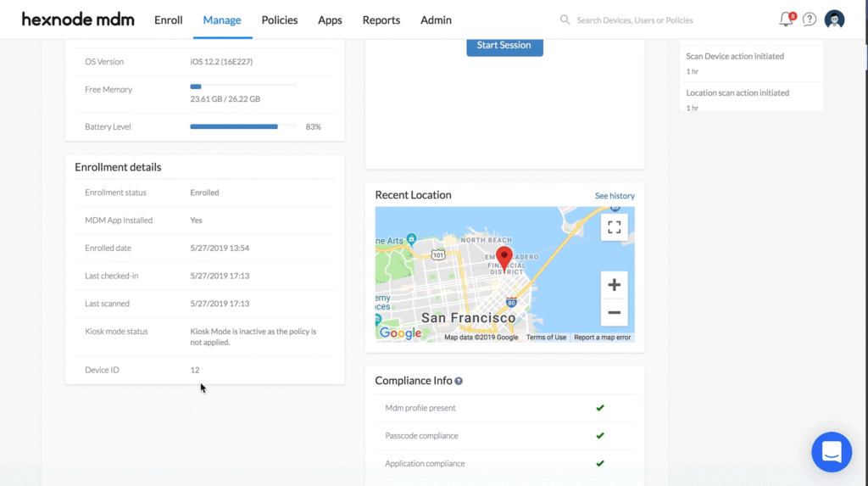The height and width of the screenshot is (486, 868).
Task: Click the Compliance Info help icon
Action: tap(459, 382)
